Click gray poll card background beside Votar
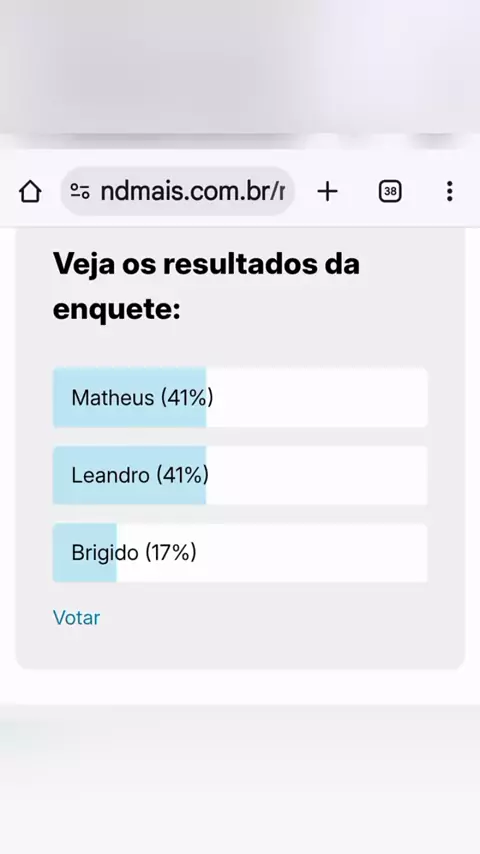 coord(272,621)
